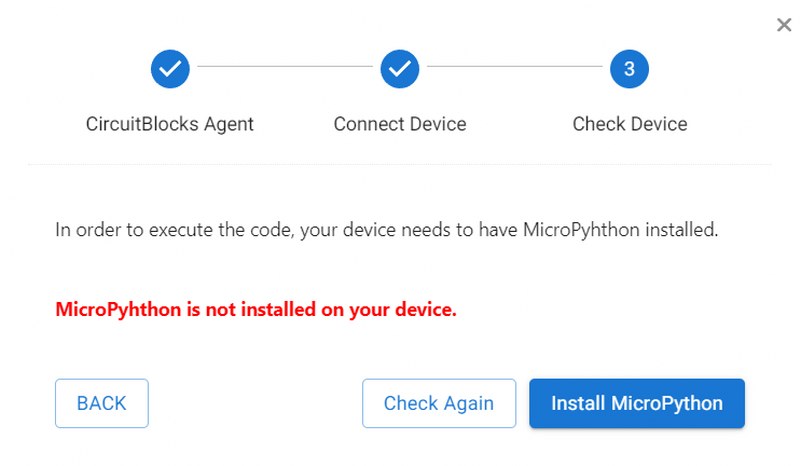The width and height of the screenshot is (800, 466).
Task: Click the CircuitBlocks Agent step checkmark icon
Action: (170, 69)
